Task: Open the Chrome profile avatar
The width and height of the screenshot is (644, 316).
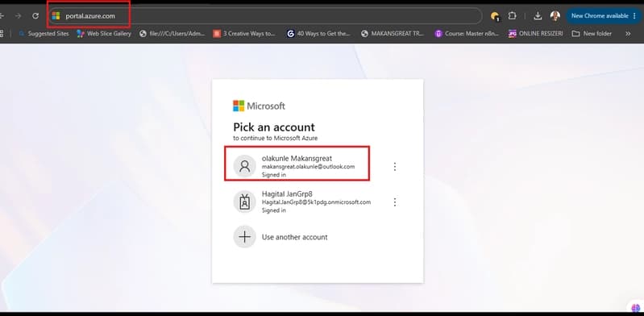Action: tap(555, 16)
